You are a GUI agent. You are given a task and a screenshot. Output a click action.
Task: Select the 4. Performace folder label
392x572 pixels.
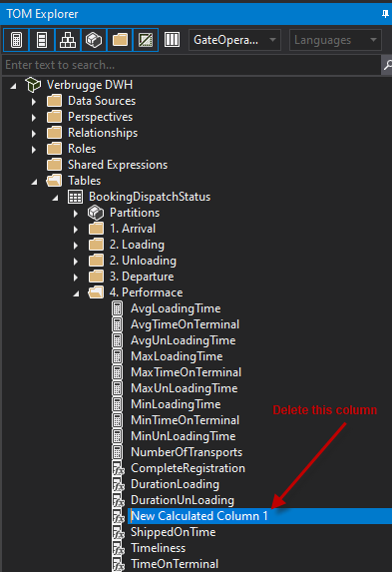(146, 292)
